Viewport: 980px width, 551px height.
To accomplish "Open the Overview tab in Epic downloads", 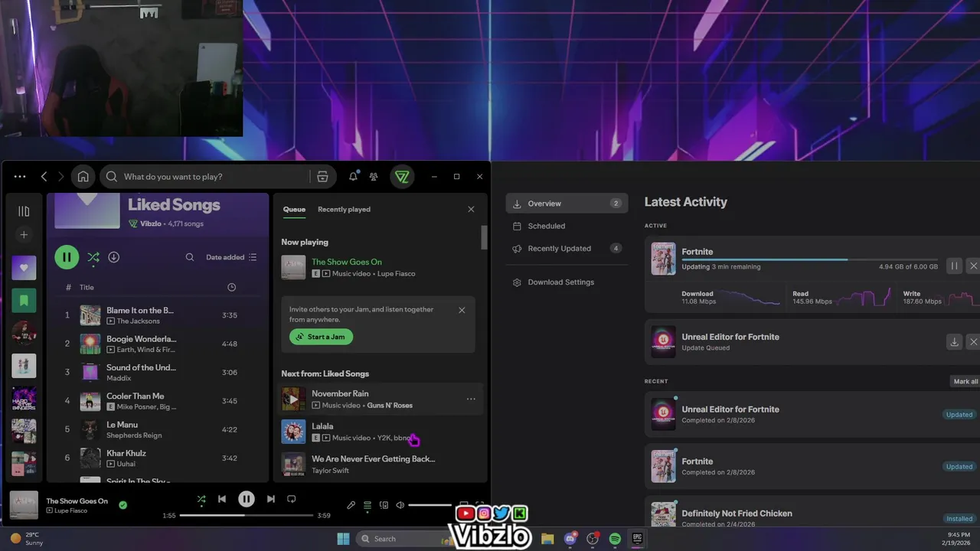I will pos(567,204).
